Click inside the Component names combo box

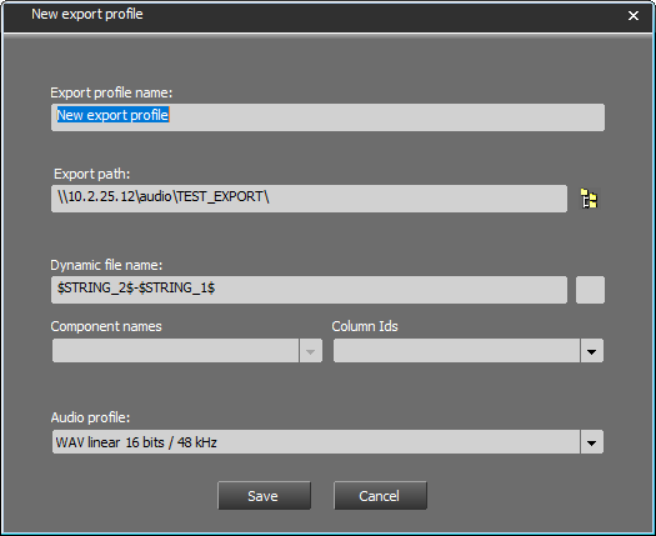point(175,351)
